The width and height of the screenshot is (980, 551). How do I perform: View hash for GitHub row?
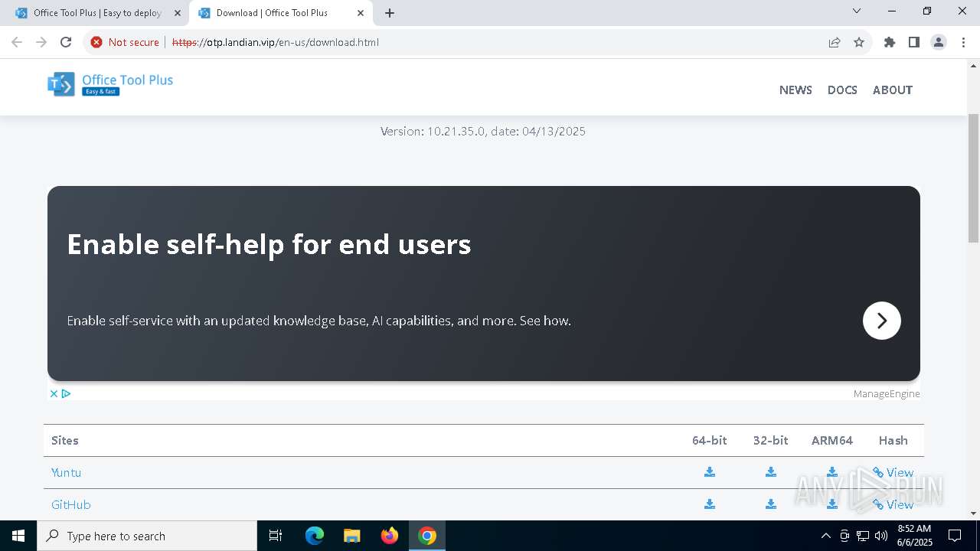coord(893,504)
